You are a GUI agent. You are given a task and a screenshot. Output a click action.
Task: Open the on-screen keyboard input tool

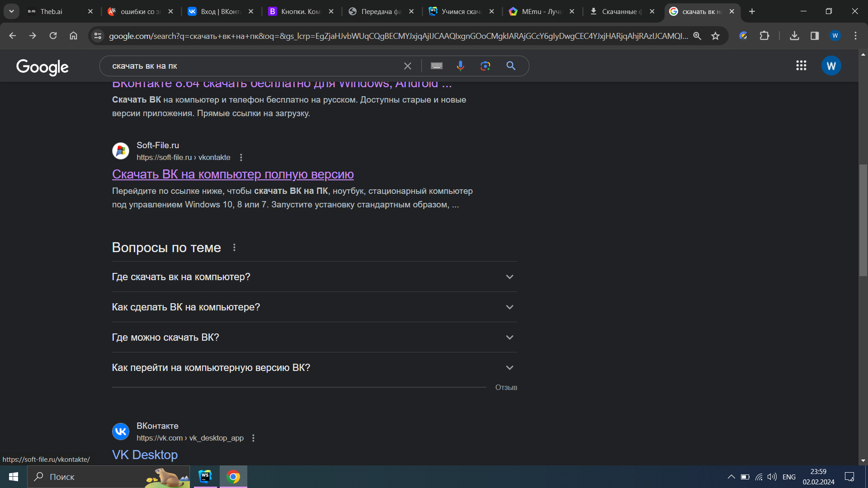coord(437,66)
